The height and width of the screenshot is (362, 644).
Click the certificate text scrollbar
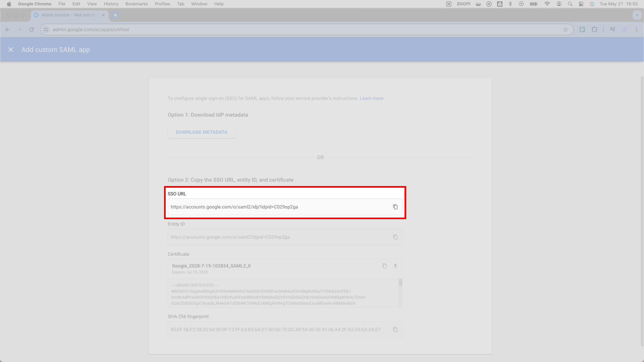(400, 283)
